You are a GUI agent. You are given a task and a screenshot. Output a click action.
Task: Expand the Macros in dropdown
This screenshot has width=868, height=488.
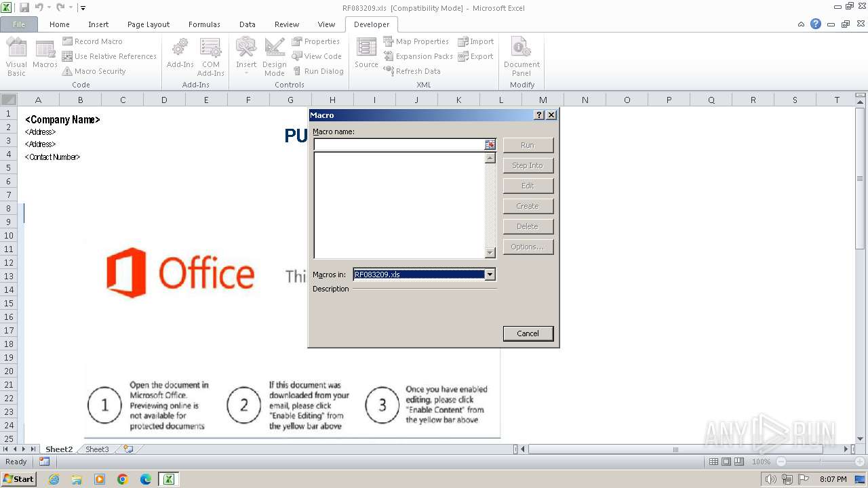coord(490,274)
